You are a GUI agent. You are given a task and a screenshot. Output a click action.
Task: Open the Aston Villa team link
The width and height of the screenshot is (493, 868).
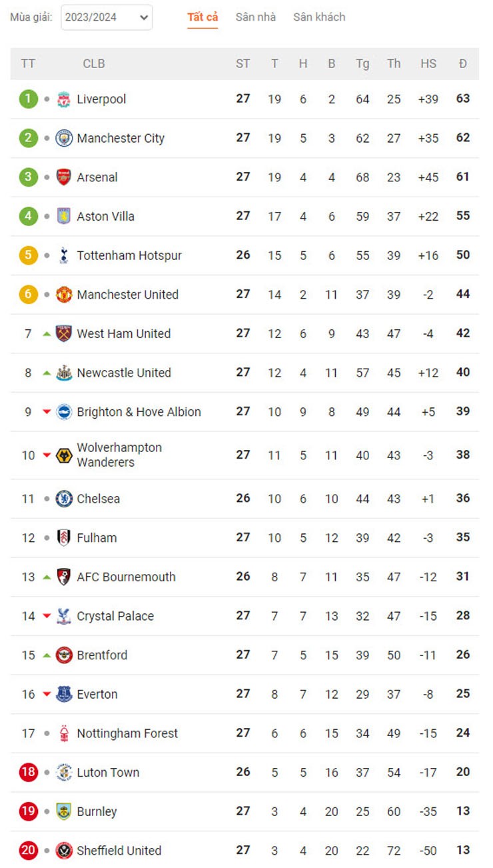pos(105,217)
